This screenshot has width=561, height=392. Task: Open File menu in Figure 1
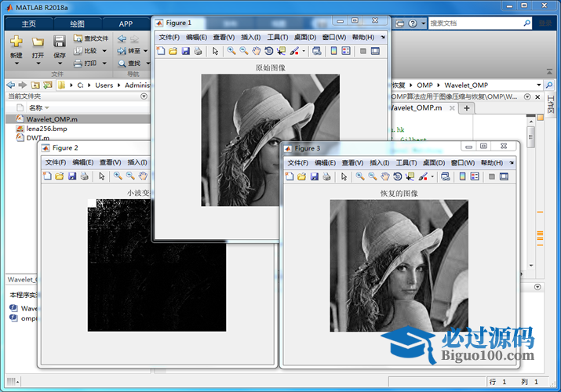169,37
